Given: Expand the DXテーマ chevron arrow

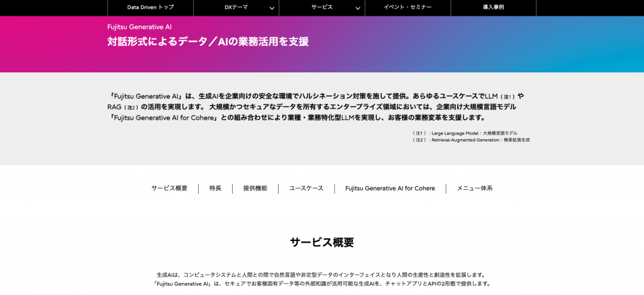Looking at the screenshot, I should (x=272, y=8).
